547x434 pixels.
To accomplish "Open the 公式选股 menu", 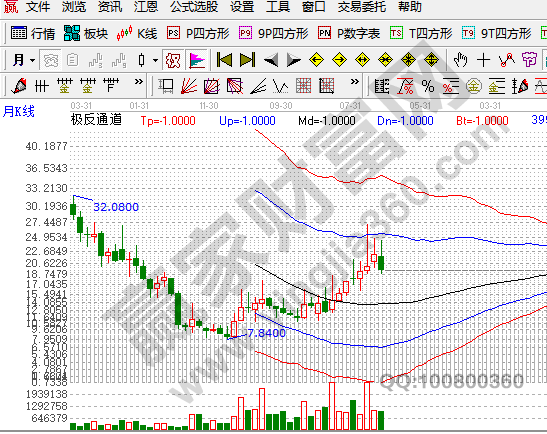I will point(194,7).
